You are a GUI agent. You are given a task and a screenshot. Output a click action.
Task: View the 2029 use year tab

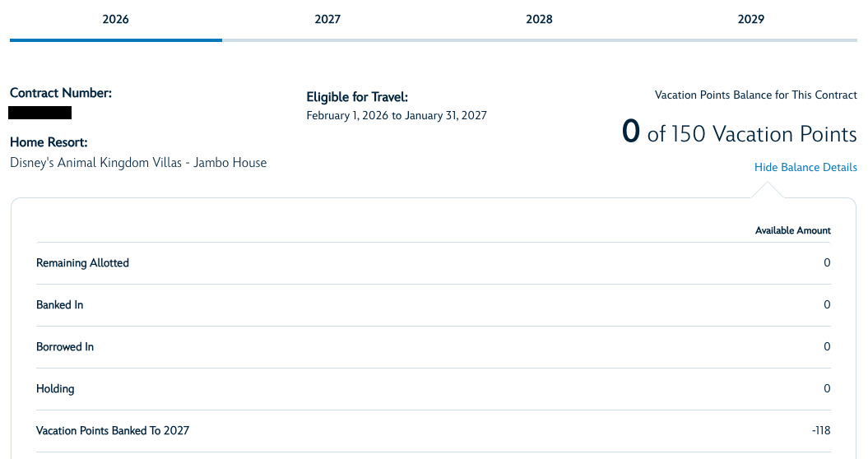751,20
